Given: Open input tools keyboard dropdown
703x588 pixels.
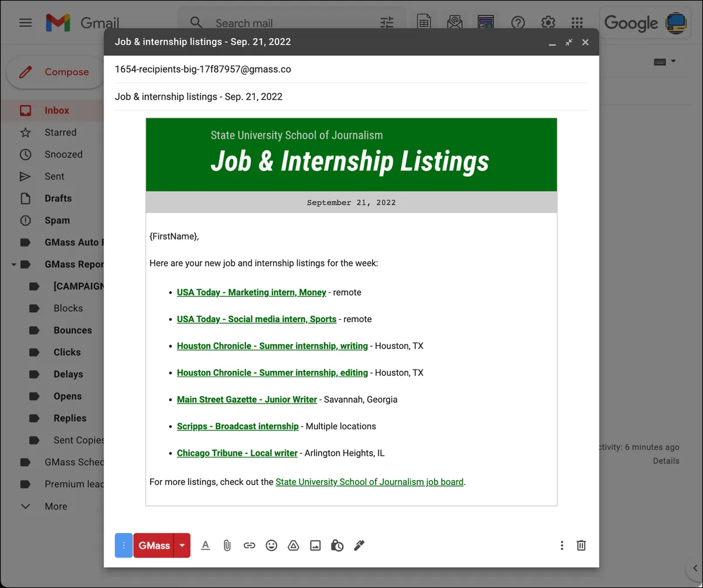Looking at the screenshot, I should point(665,61).
